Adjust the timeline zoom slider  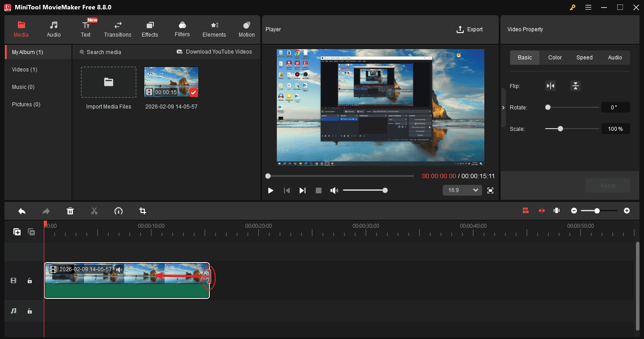[x=599, y=210]
